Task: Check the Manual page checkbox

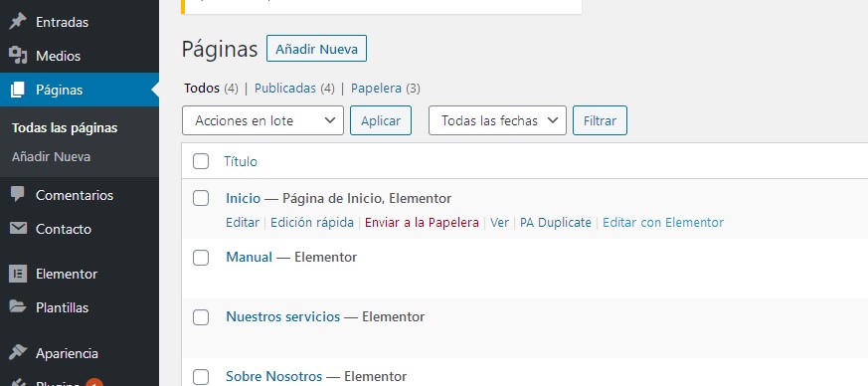Action: [x=201, y=257]
